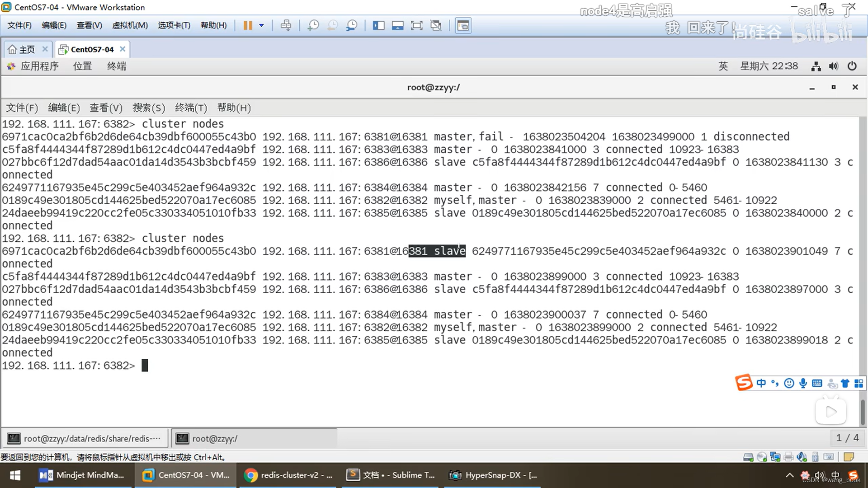The width and height of the screenshot is (868, 488).
Task: Open CentOS power-off icon in top panel
Action: click(852, 66)
